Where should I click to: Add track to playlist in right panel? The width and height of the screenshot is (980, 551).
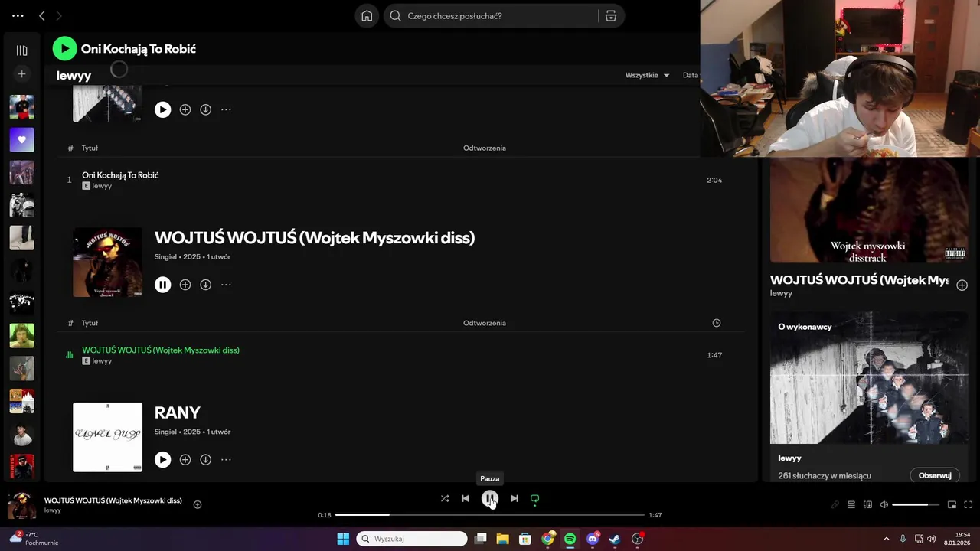(x=962, y=285)
